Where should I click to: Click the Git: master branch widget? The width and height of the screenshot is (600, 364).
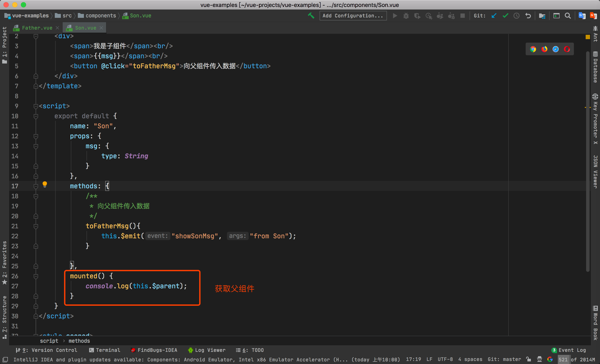pos(504,359)
